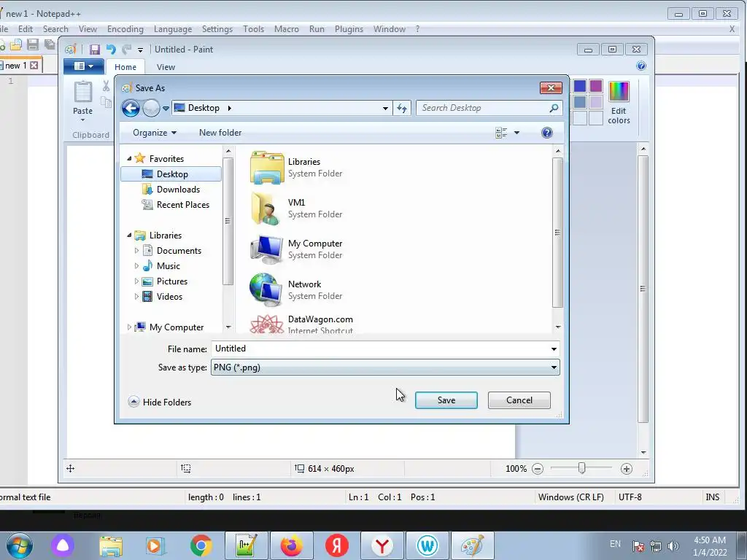Click Paint's zoom slider handle
Screen dimensions: 747x560
[x=581, y=469]
